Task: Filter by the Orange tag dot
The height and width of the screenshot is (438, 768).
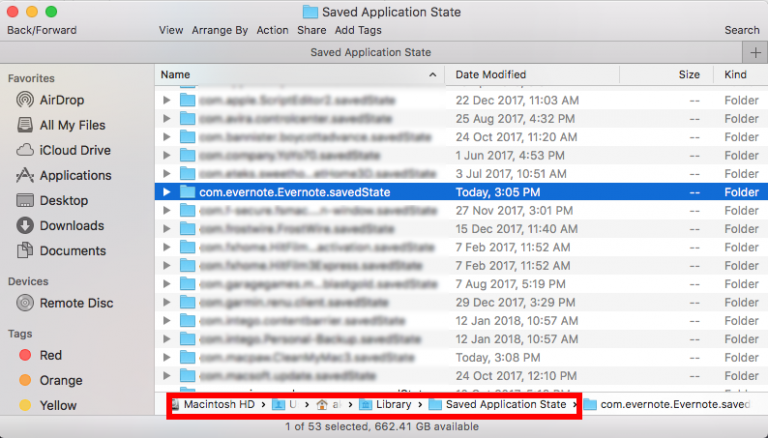Action: coord(25,380)
